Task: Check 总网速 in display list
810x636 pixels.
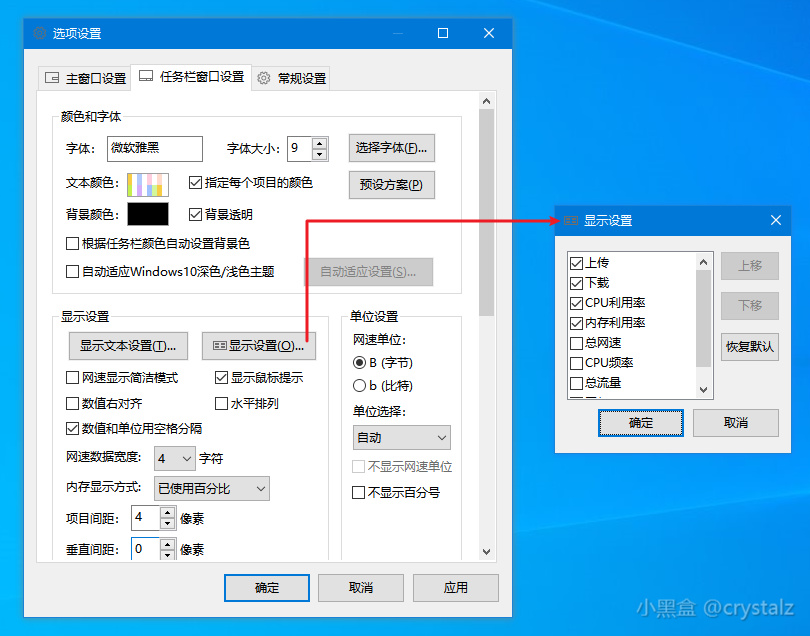Action: pos(577,343)
